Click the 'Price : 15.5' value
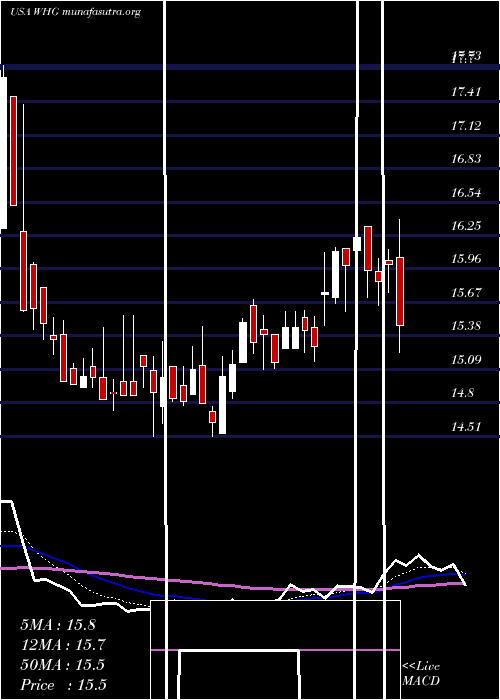500x700 pixels. click(x=63, y=685)
